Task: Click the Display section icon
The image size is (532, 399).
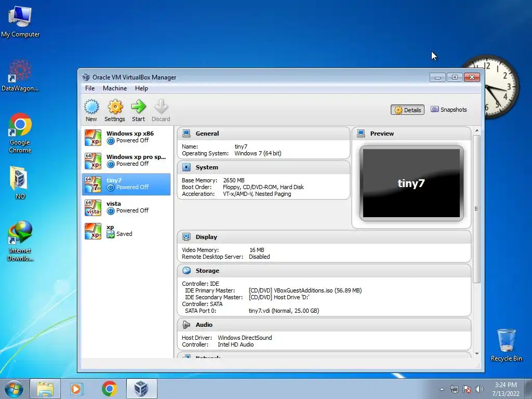Action: point(187,236)
